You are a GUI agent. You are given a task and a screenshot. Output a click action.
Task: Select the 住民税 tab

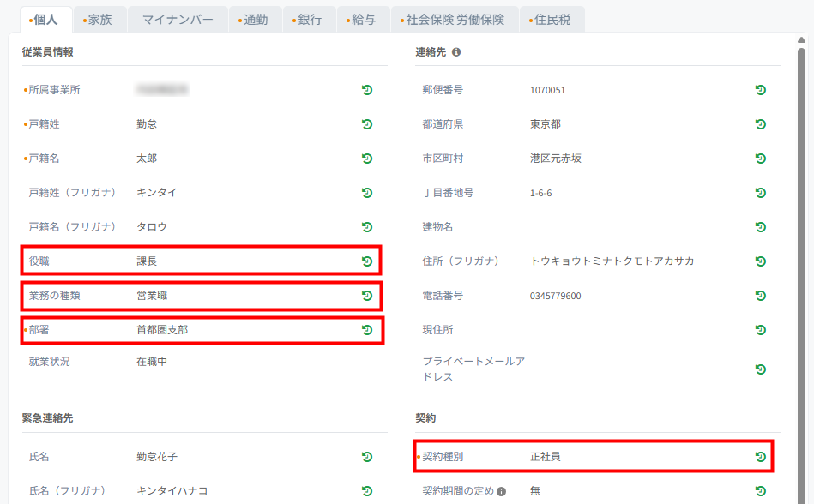click(x=552, y=20)
